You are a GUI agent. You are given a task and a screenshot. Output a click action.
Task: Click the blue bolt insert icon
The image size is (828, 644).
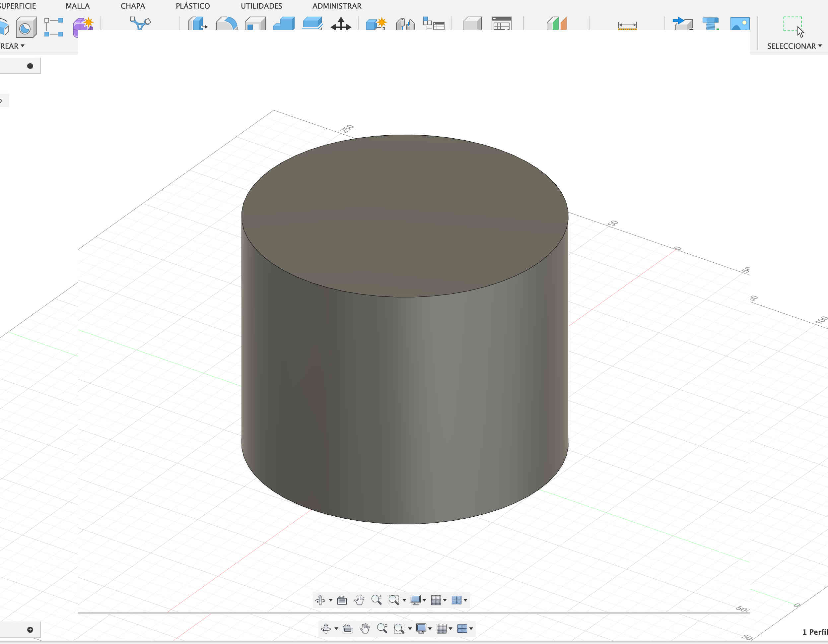(x=711, y=23)
